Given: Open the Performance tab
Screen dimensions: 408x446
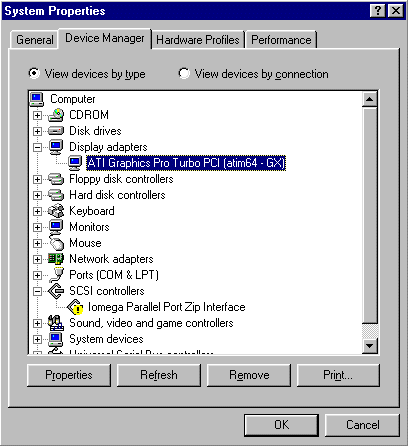Looking at the screenshot, I should pos(281,40).
